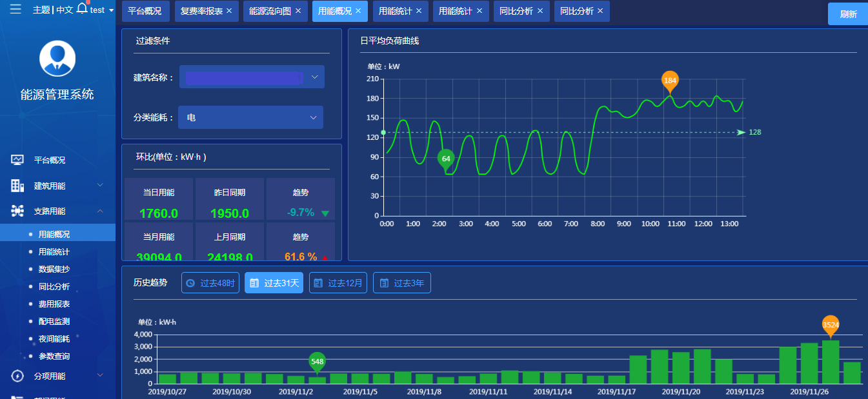Collapse the 支路用能 sidebar section
Screen dimensions: 868x399
(x=100, y=211)
